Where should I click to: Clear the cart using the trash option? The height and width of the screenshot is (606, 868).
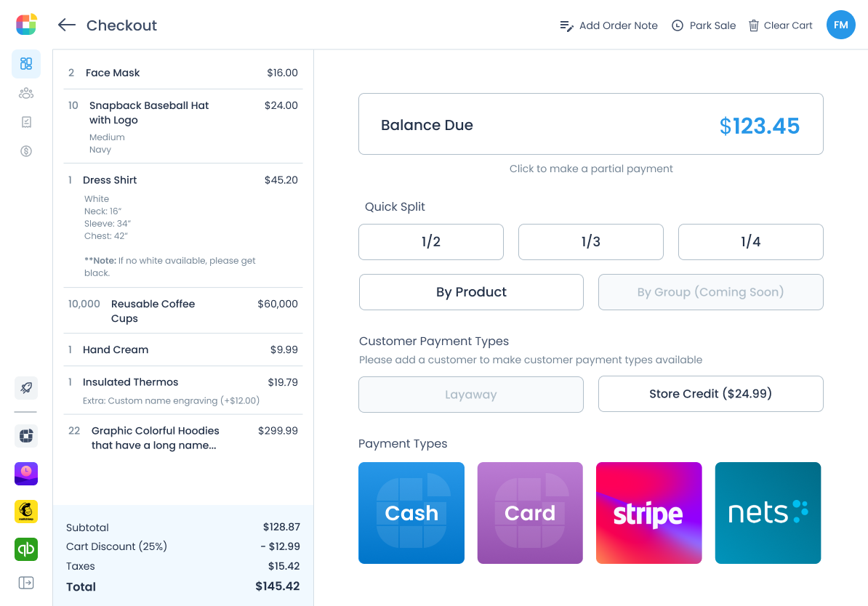[x=780, y=25]
